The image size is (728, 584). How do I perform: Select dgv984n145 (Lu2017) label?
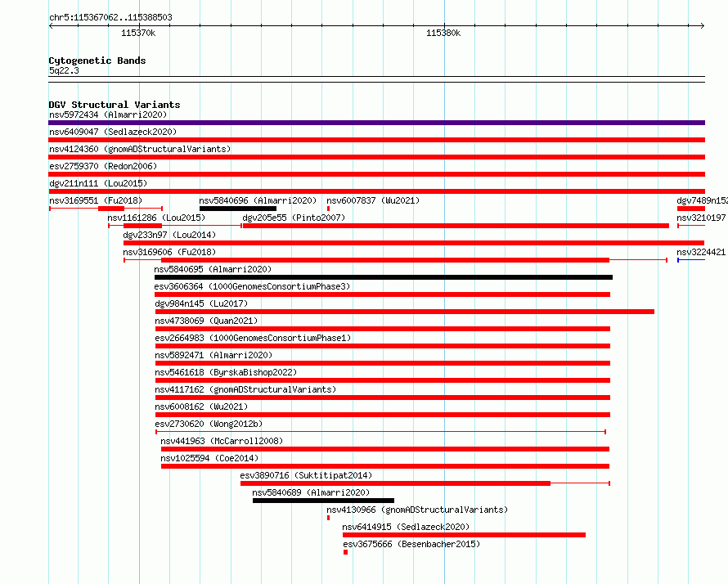201,303
